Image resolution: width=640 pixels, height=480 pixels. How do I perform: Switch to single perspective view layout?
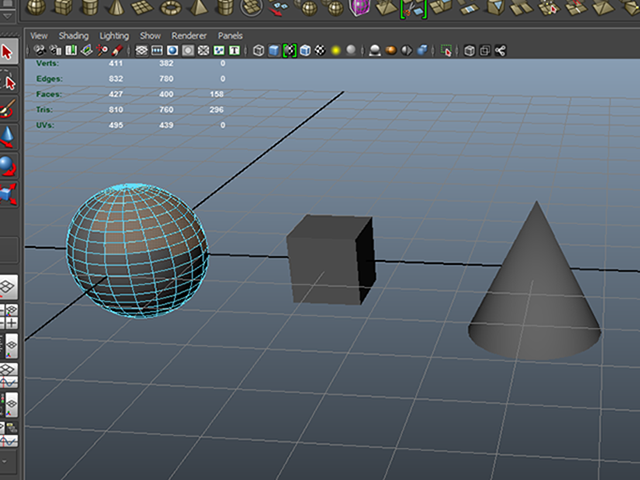click(8, 287)
